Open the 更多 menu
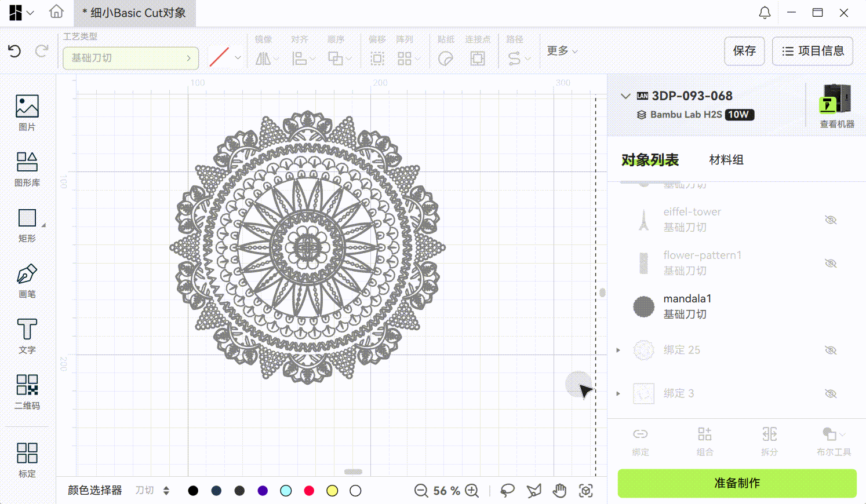Image resolution: width=866 pixels, height=504 pixels. click(x=562, y=51)
